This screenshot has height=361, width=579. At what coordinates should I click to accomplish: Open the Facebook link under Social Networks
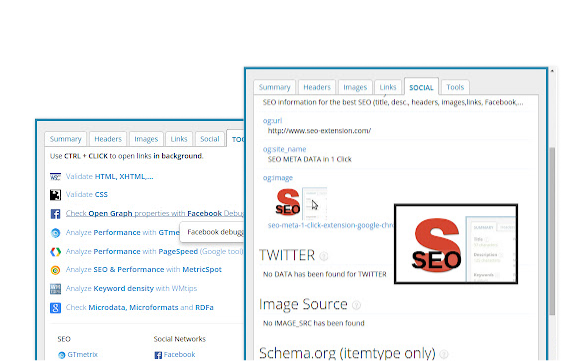[x=179, y=354]
